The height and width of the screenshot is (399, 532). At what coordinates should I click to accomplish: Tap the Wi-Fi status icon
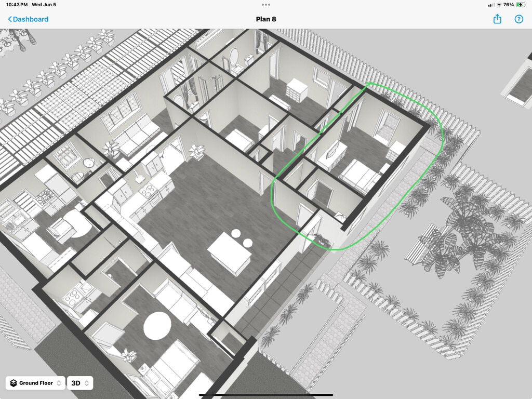pyautogui.click(x=499, y=5)
